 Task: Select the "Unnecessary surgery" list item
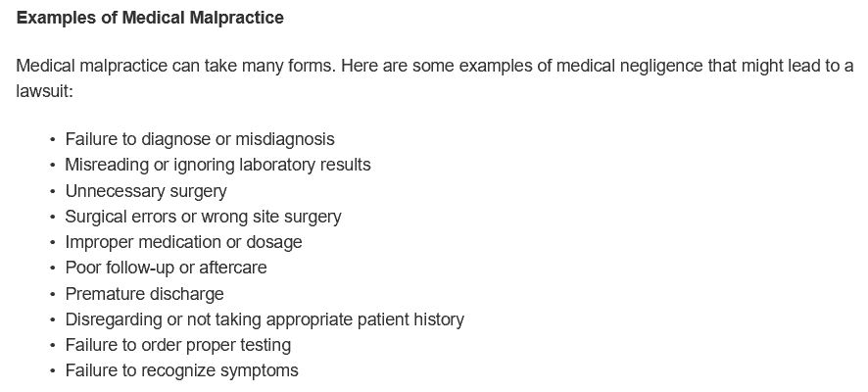pos(145,191)
